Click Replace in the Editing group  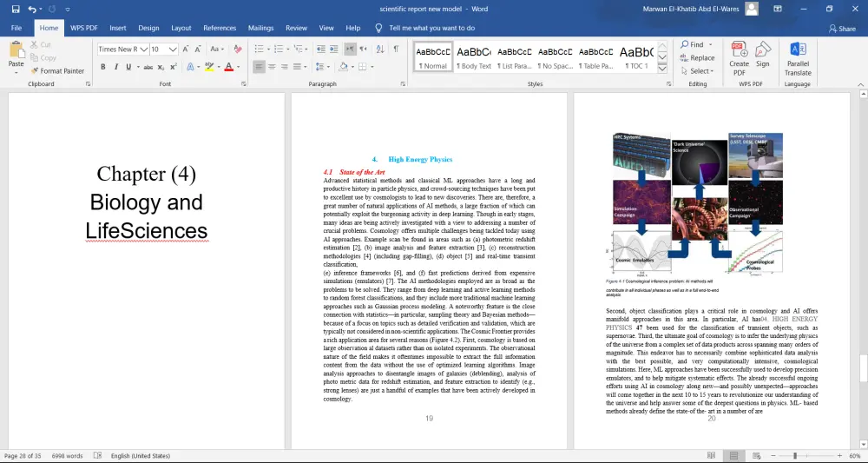click(698, 57)
